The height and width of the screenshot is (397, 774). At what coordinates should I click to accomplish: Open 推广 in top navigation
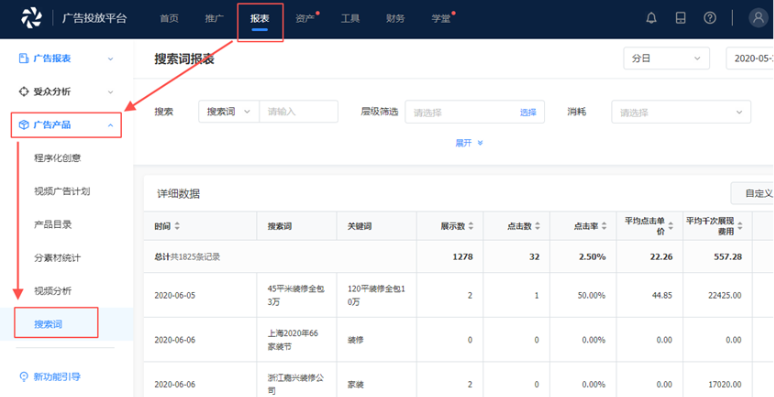click(x=214, y=19)
